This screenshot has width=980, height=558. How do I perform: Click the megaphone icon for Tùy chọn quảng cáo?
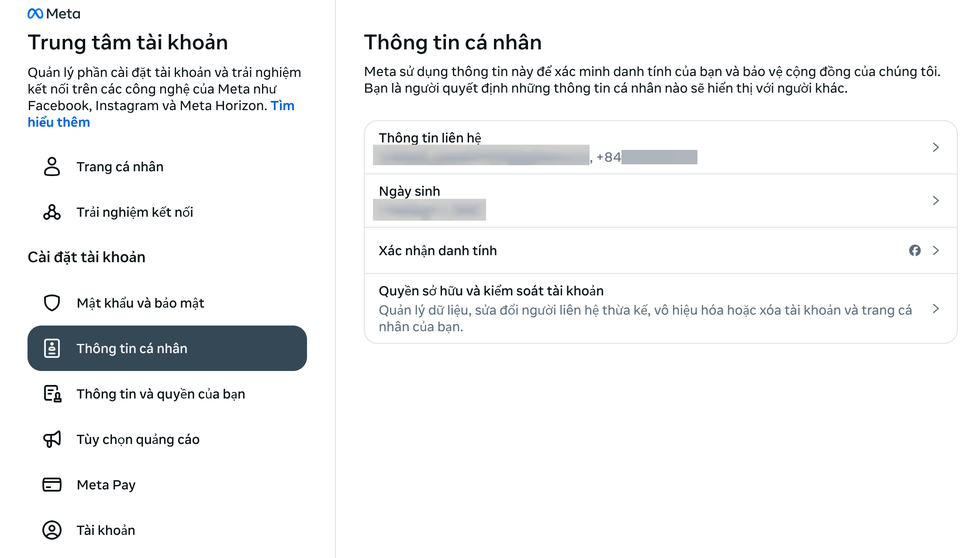pyautogui.click(x=52, y=440)
